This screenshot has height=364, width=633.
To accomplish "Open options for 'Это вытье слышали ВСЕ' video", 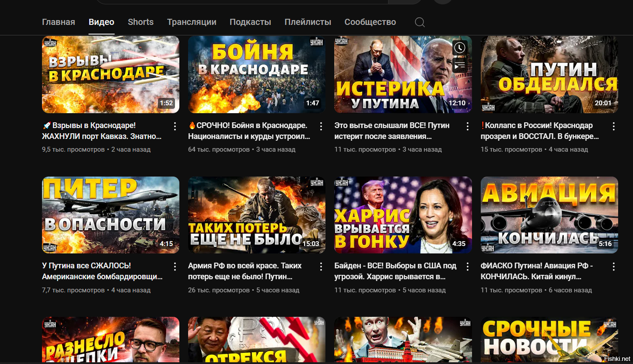I will click(x=467, y=126).
